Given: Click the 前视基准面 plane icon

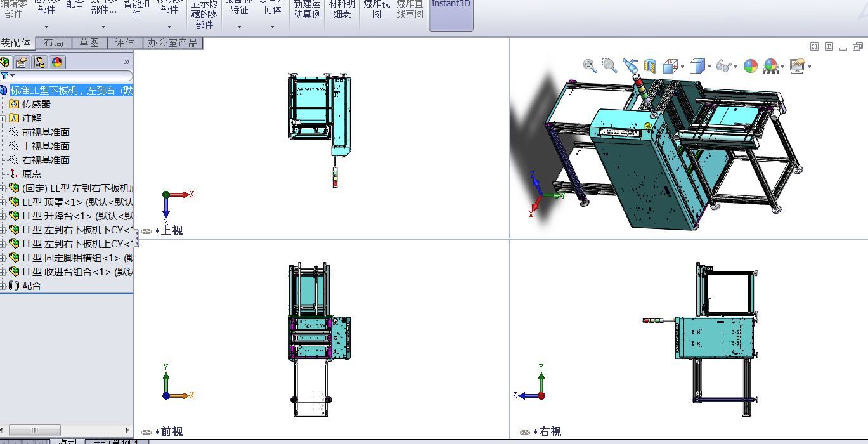Looking at the screenshot, I should (x=14, y=132).
